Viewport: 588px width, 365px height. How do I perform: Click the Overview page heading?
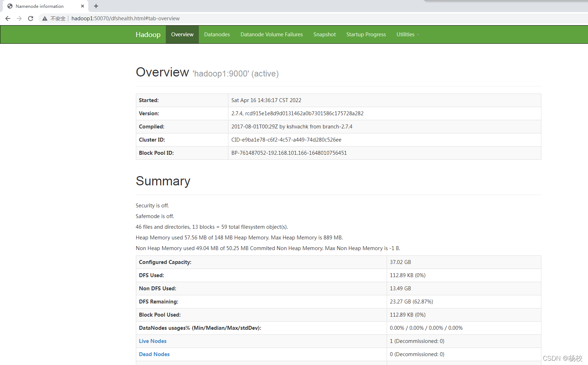click(x=163, y=72)
